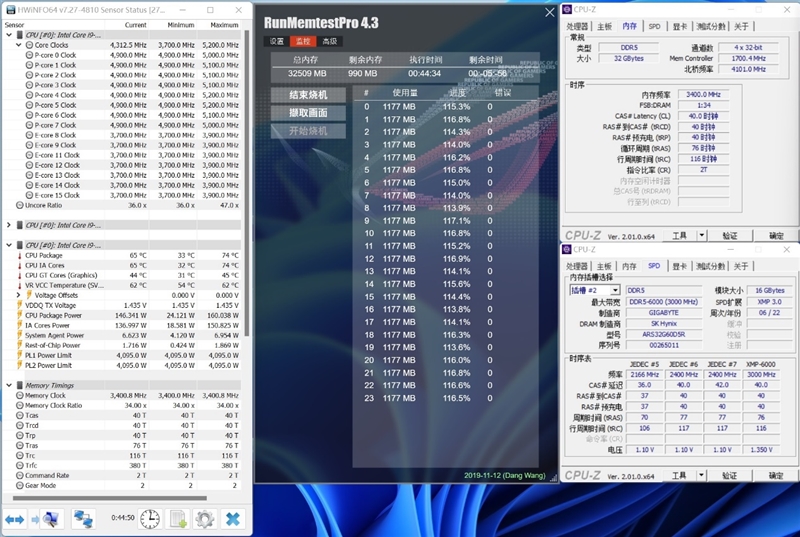Click the CPU Package Power row label
This screenshot has height=537, width=800.
coord(53,315)
